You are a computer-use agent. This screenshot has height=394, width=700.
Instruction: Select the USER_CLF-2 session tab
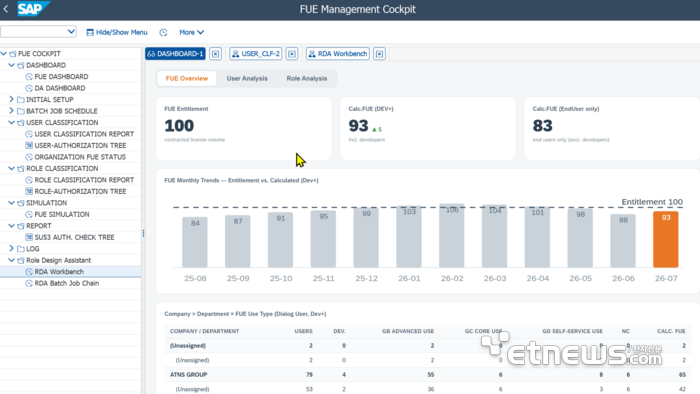point(256,54)
